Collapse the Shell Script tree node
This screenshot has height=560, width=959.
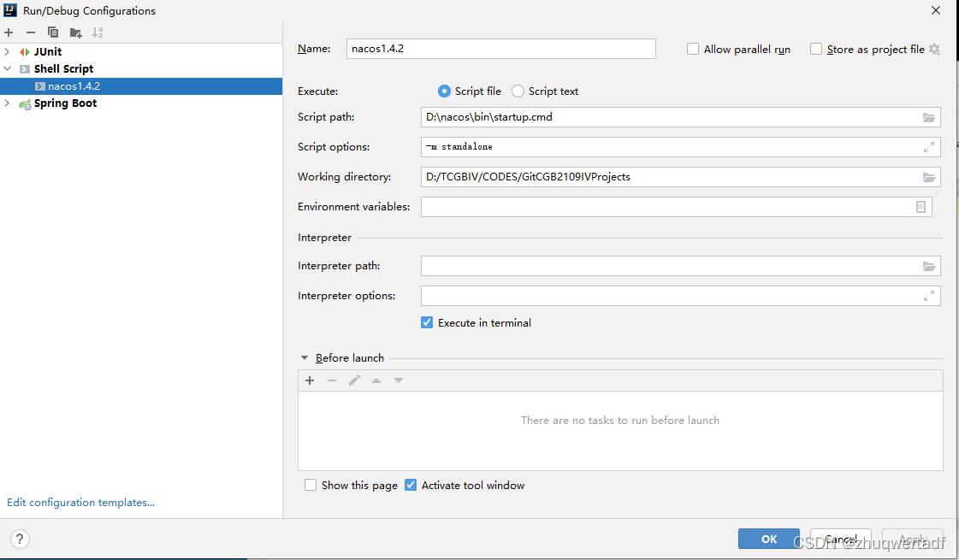point(8,69)
